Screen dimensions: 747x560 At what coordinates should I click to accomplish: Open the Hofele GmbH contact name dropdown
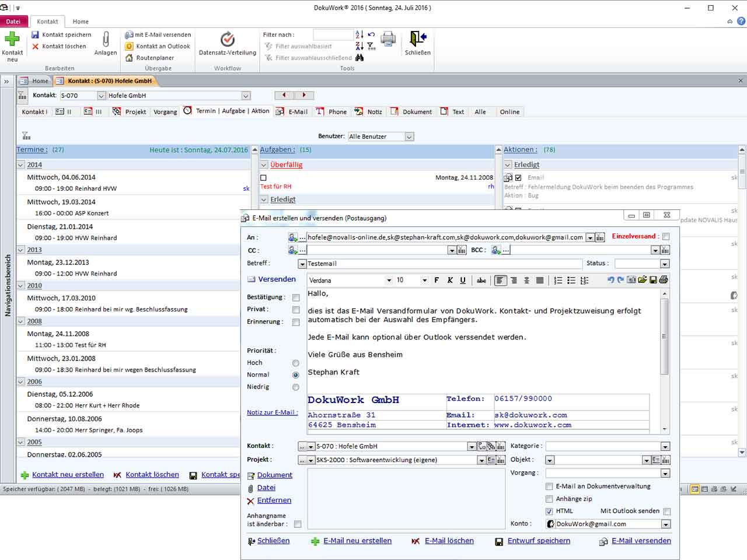(x=246, y=96)
